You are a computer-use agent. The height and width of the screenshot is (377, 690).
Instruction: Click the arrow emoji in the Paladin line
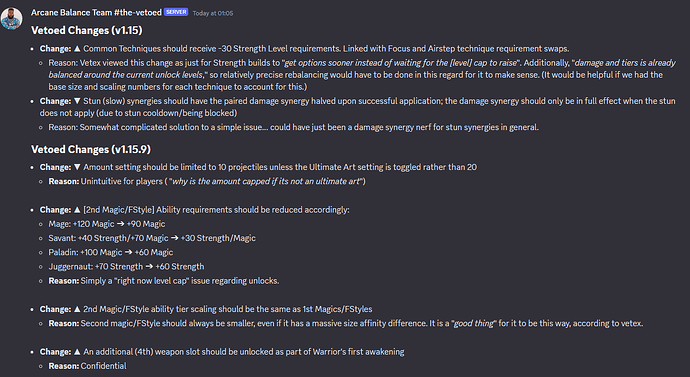(128, 252)
